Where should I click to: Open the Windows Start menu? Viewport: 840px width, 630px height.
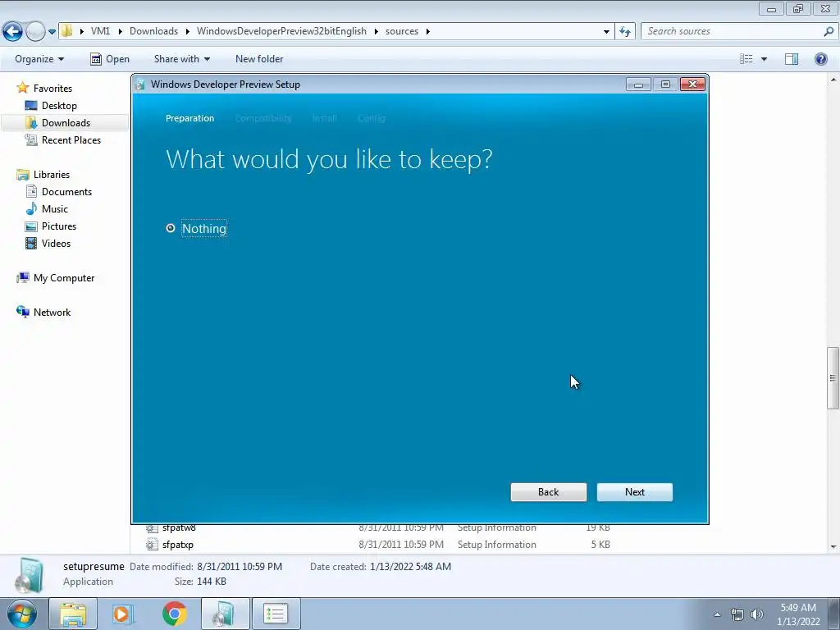22,614
